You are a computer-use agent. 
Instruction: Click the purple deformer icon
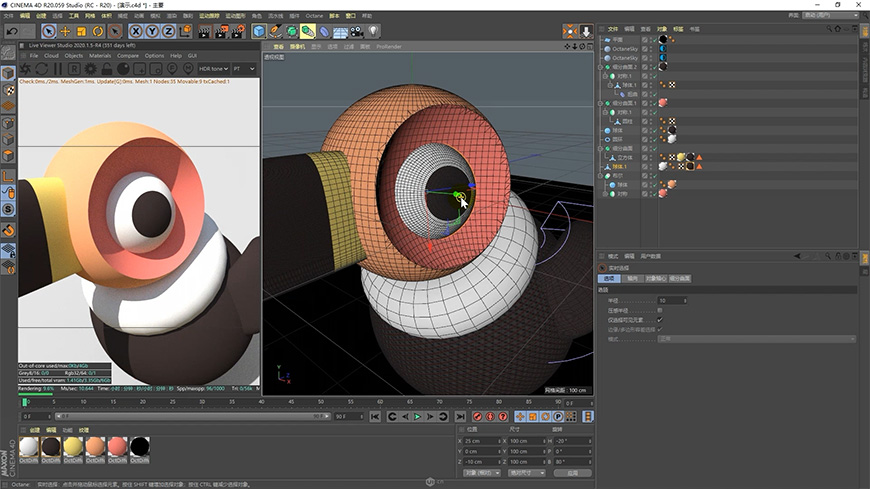tap(325, 32)
